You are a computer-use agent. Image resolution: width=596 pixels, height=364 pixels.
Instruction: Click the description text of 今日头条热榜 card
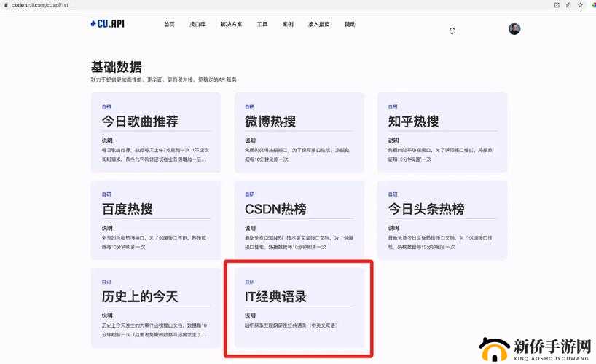pyautogui.click(x=440, y=242)
